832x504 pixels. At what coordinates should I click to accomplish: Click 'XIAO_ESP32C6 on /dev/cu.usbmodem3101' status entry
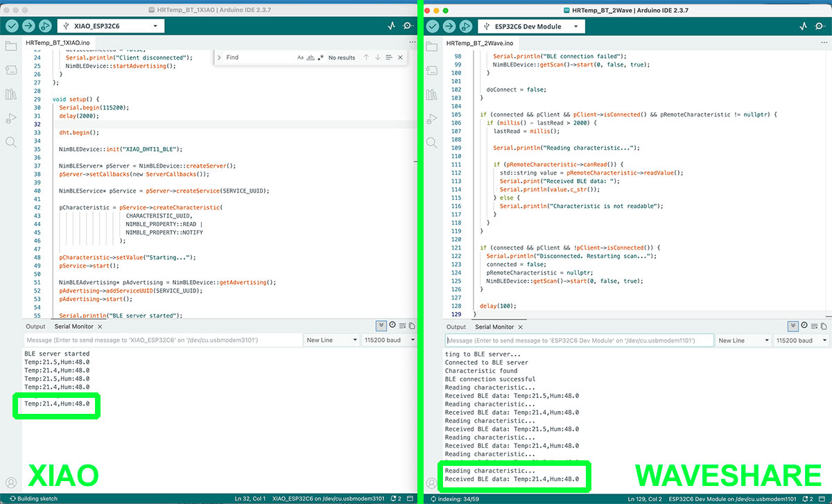click(328, 498)
